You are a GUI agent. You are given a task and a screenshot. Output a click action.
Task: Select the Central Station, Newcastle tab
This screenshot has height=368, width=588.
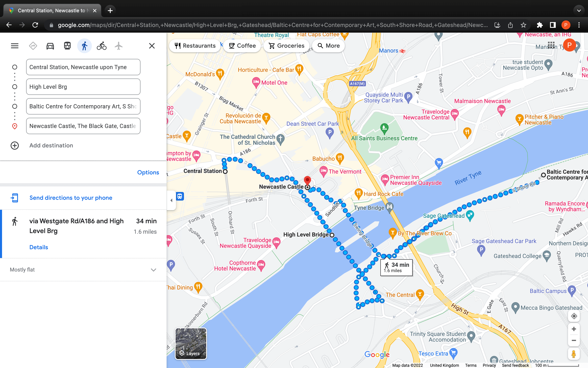point(52,11)
